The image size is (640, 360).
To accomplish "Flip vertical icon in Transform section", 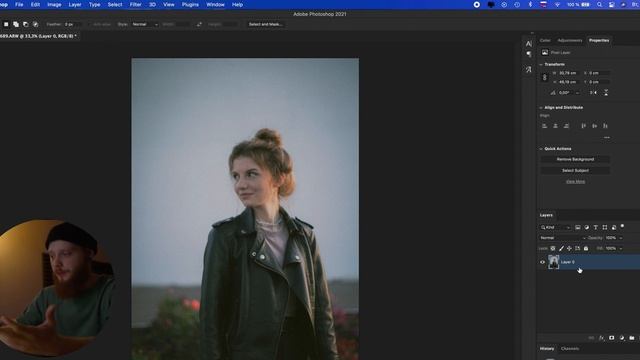I will point(606,93).
